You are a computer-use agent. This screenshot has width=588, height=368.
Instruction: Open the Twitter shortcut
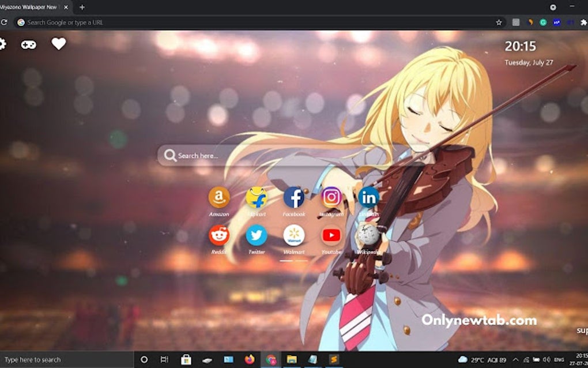coord(257,235)
